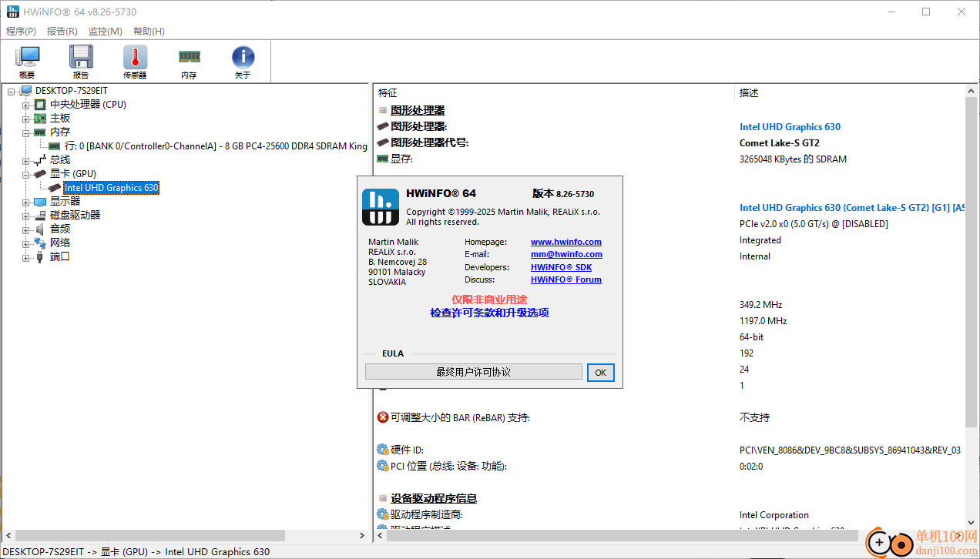Expand the 总线 tree node

click(x=25, y=160)
